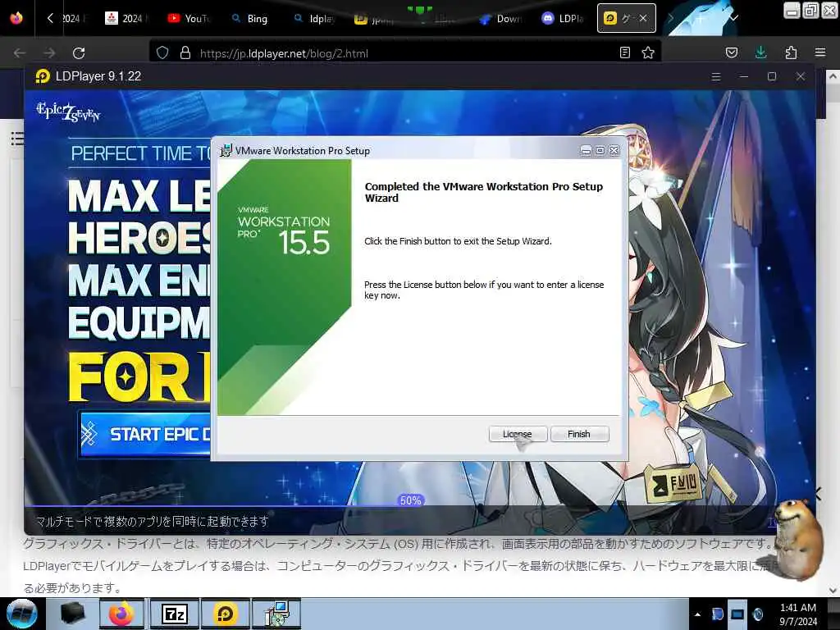Maximize the LDPlayer window
Screen dimensions: 840x630
click(x=771, y=76)
